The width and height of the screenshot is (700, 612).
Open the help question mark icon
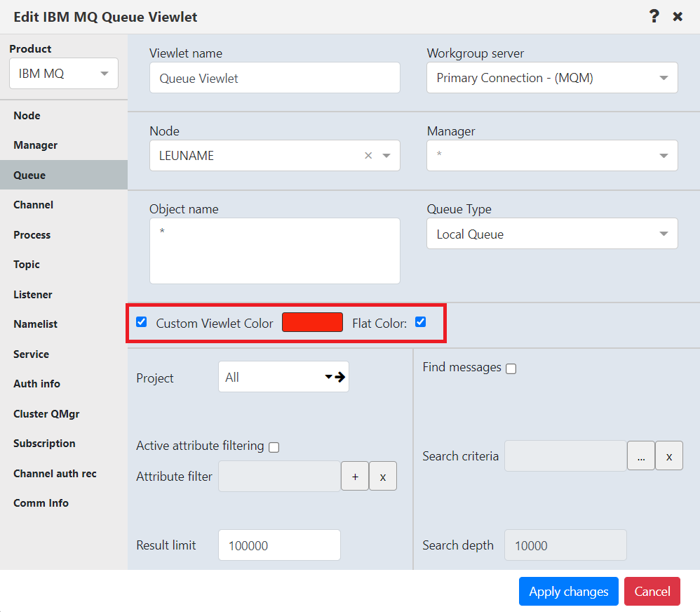click(654, 17)
